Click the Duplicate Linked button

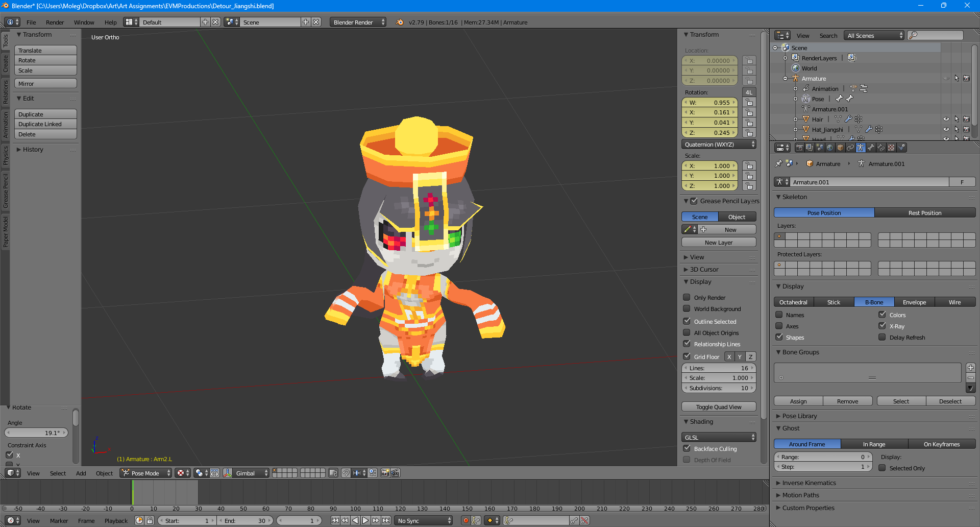[45, 124]
